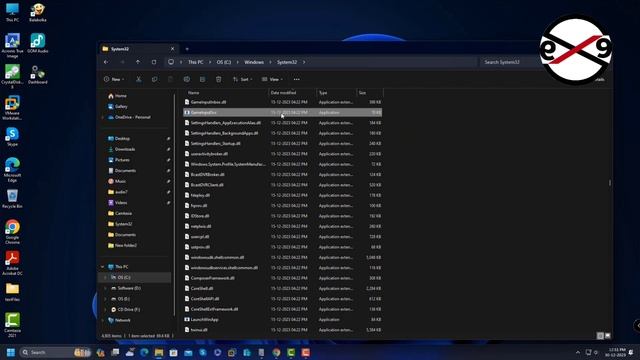Click the refresh button beside address bar

click(154, 62)
